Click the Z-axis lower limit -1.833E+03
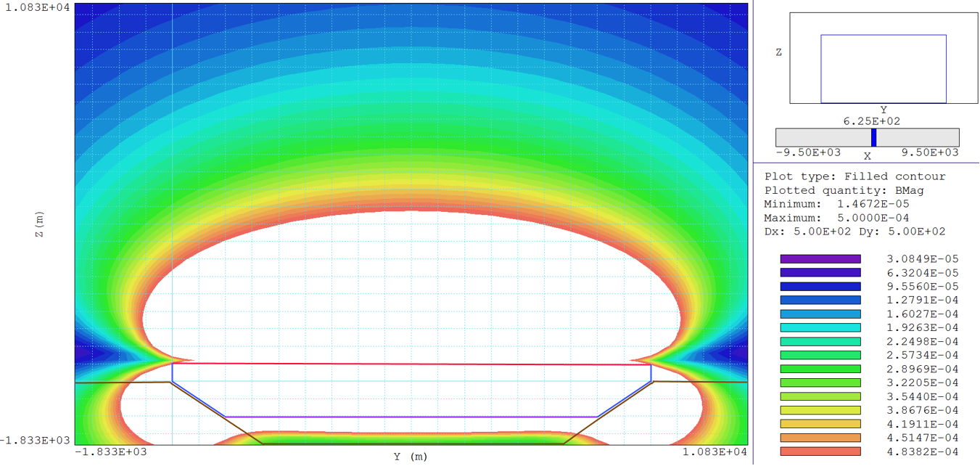The height and width of the screenshot is (466, 980). (x=36, y=440)
